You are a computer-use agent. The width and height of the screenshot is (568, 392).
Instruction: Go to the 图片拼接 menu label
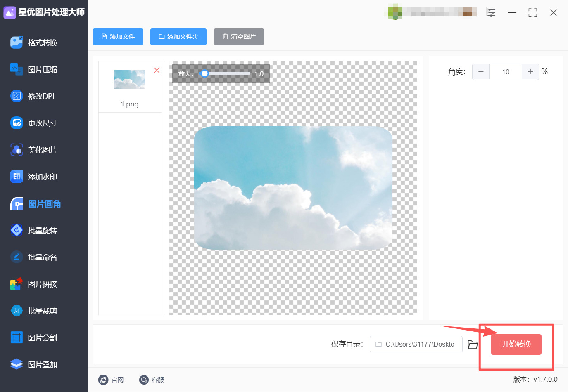[43, 284]
